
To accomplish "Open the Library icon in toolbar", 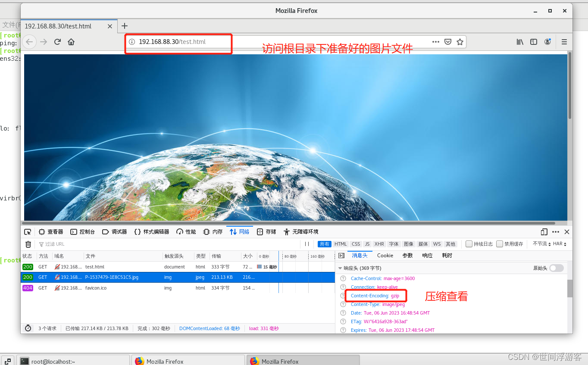I will pos(520,42).
